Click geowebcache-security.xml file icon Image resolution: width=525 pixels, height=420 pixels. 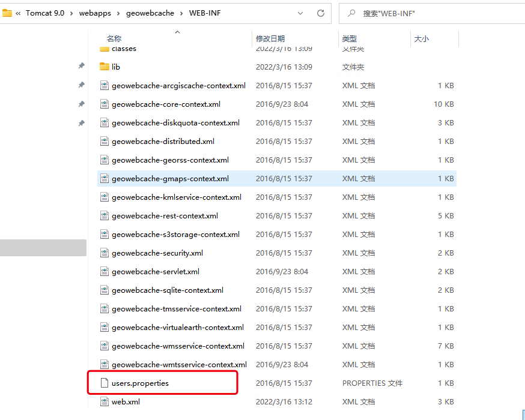pyautogui.click(x=104, y=253)
